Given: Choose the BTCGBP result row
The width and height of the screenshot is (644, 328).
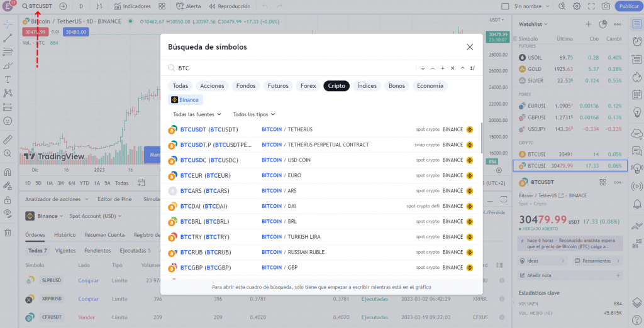Looking at the screenshot, I should coord(321,268).
